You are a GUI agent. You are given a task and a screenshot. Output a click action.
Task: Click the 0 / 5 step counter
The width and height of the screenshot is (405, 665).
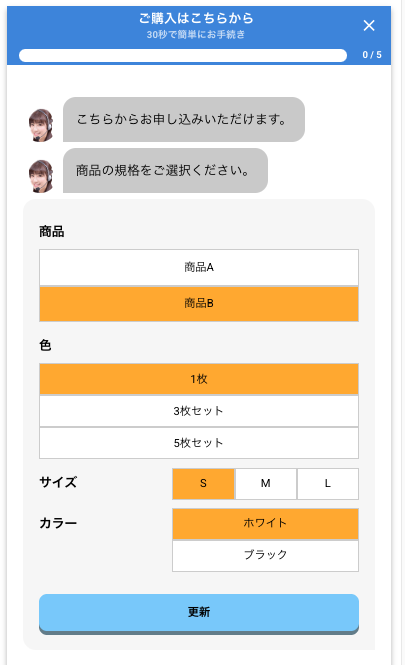pos(371,55)
